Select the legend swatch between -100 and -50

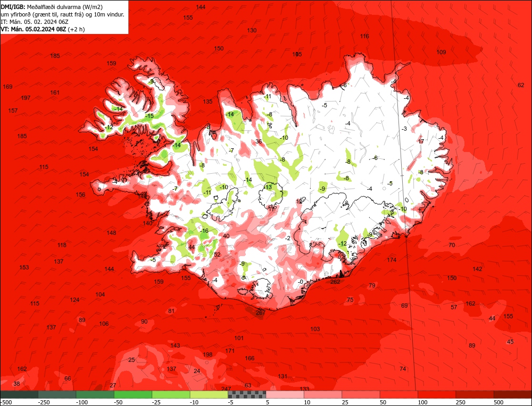click(95, 394)
